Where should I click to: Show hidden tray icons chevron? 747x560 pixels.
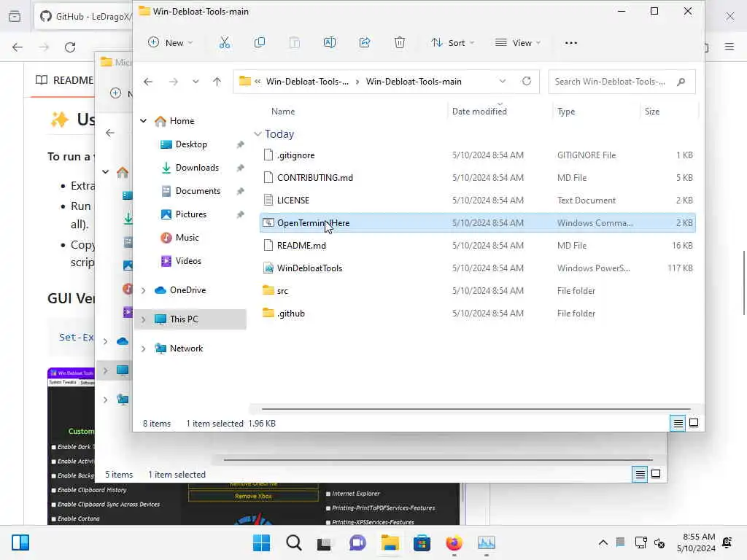[603, 542]
